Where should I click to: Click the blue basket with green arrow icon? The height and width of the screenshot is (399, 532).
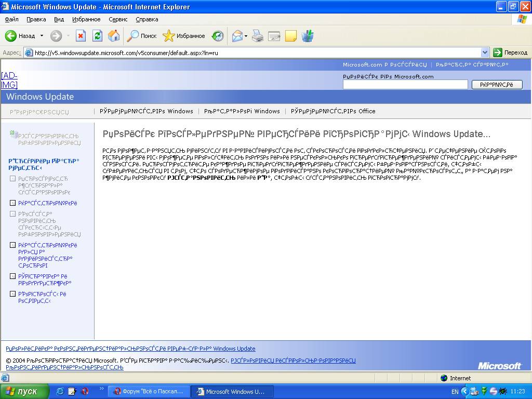coord(308,36)
